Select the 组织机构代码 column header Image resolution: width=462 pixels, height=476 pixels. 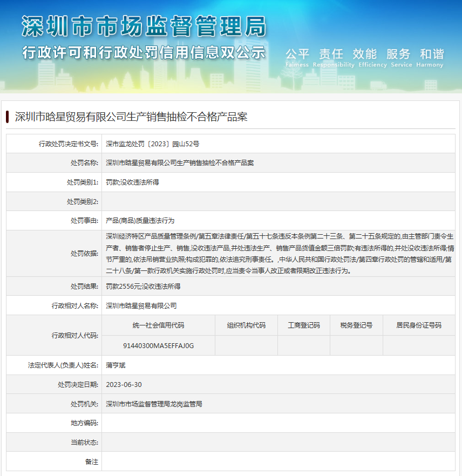coord(246,324)
